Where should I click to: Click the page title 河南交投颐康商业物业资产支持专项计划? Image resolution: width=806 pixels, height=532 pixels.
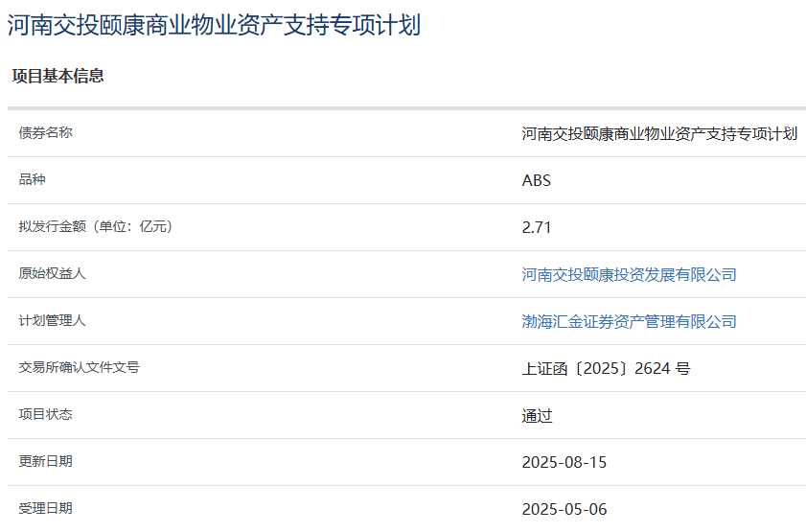(x=214, y=26)
